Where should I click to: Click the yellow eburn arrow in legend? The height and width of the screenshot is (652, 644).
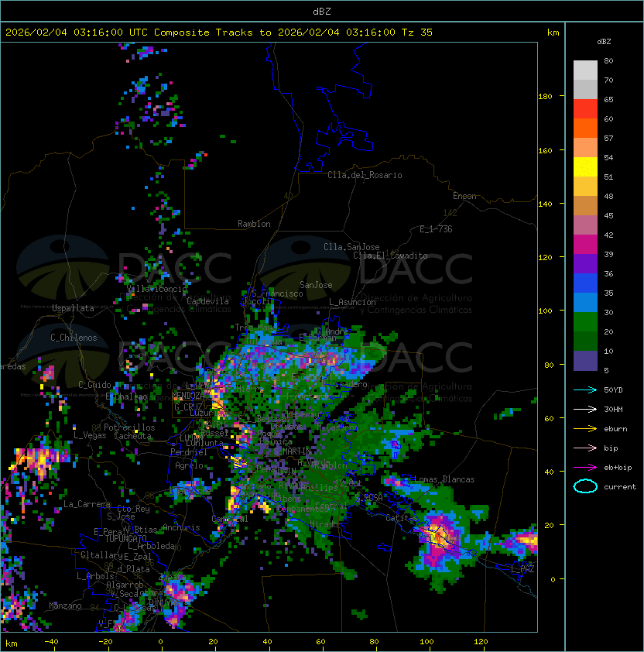585,429
